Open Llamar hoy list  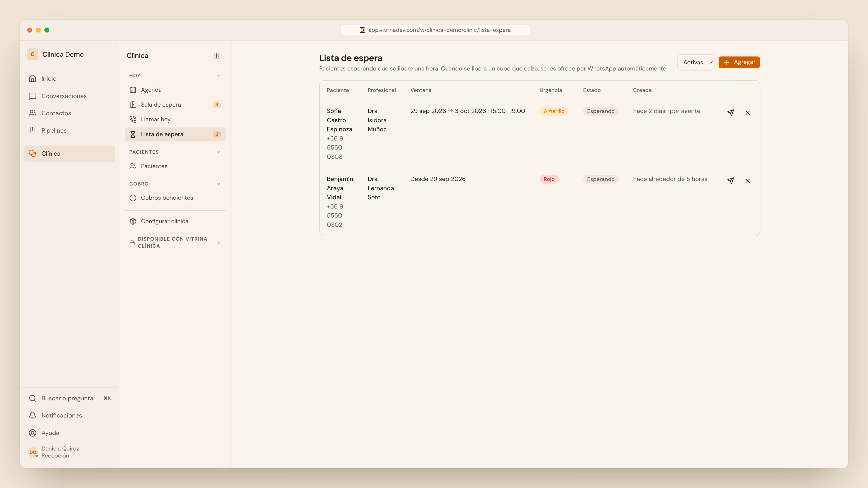[x=175, y=120]
